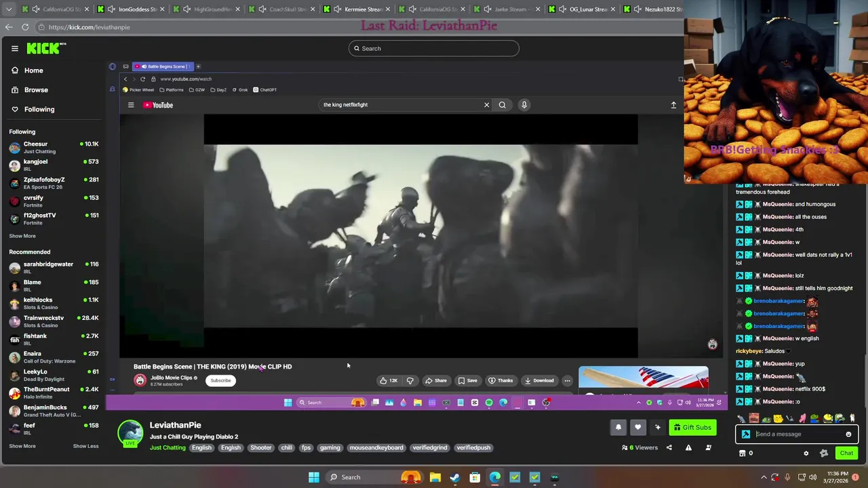
Task: Click the YouTube search field text
Action: 346,105
